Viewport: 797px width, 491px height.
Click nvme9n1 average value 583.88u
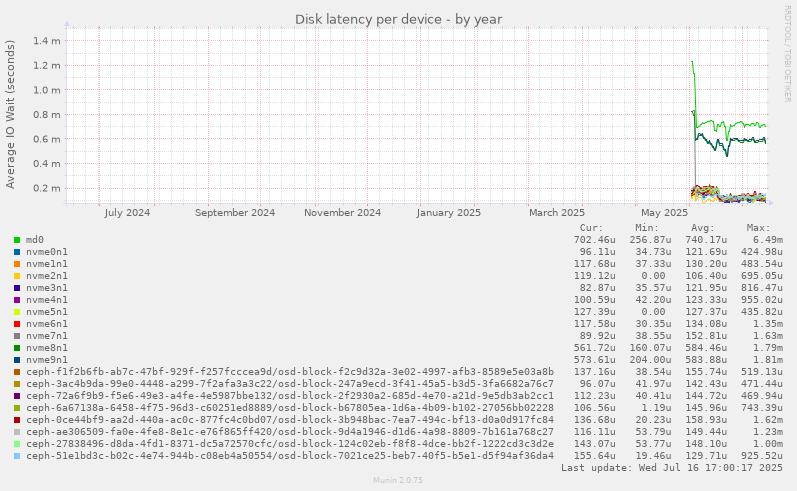[x=706, y=360]
